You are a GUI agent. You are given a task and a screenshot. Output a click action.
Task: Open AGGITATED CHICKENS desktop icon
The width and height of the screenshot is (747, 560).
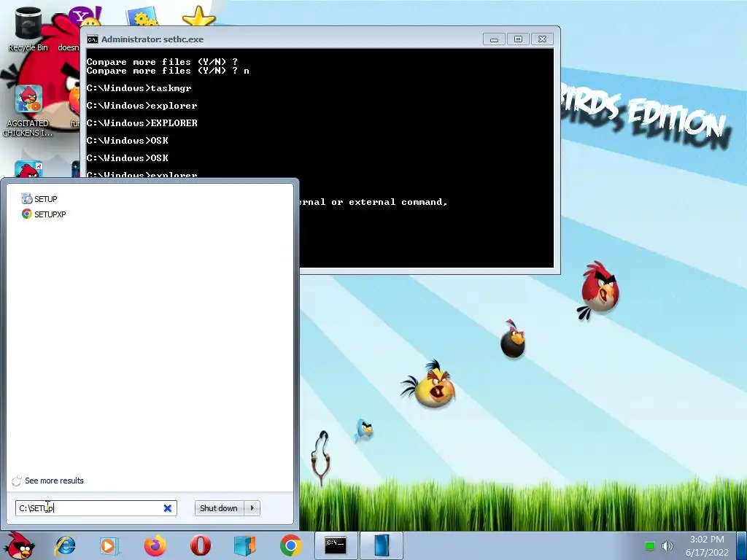28,111
